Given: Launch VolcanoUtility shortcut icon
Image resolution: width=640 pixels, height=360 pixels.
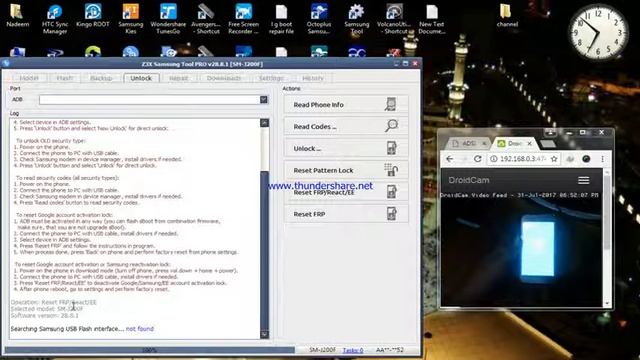Looking at the screenshot, I should 394,19.
